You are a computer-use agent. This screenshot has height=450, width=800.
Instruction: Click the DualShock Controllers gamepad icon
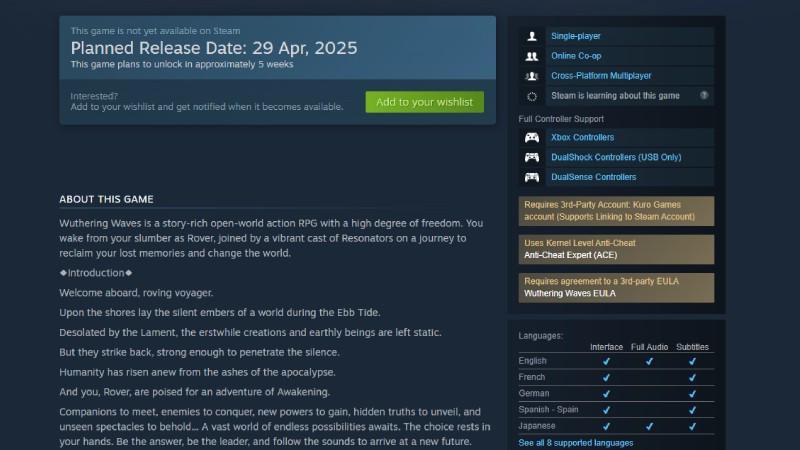pos(532,157)
